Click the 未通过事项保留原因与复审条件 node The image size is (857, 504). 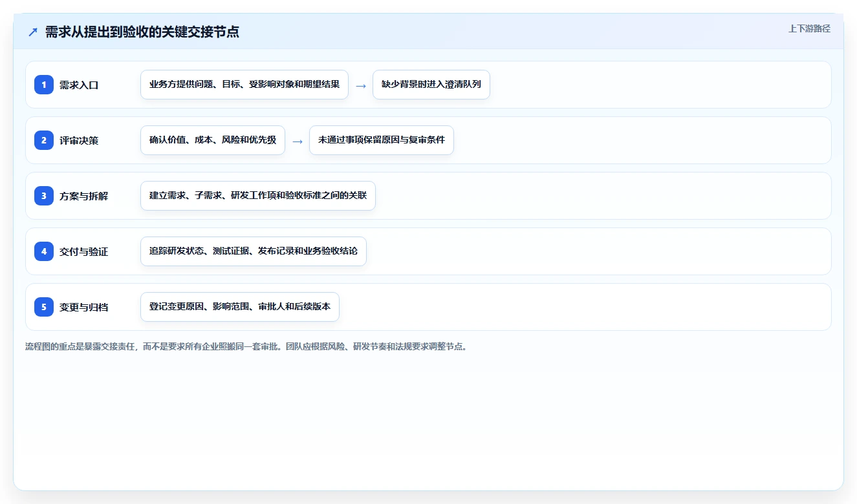point(382,140)
